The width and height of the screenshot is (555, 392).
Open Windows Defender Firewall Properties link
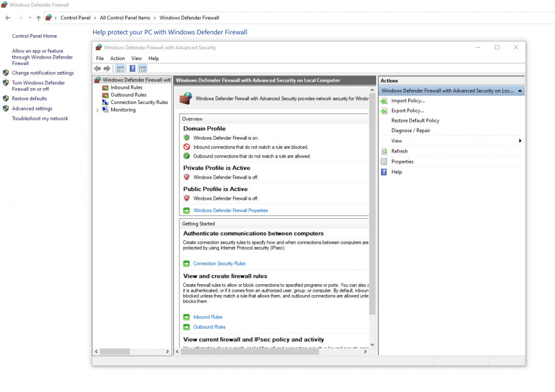(x=230, y=210)
